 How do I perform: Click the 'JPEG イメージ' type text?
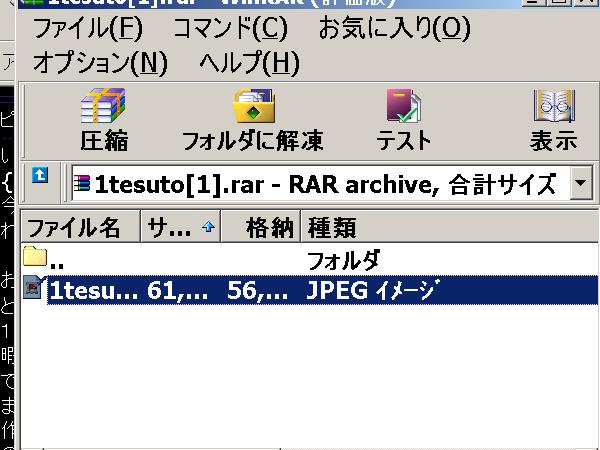pyautogui.click(x=372, y=290)
